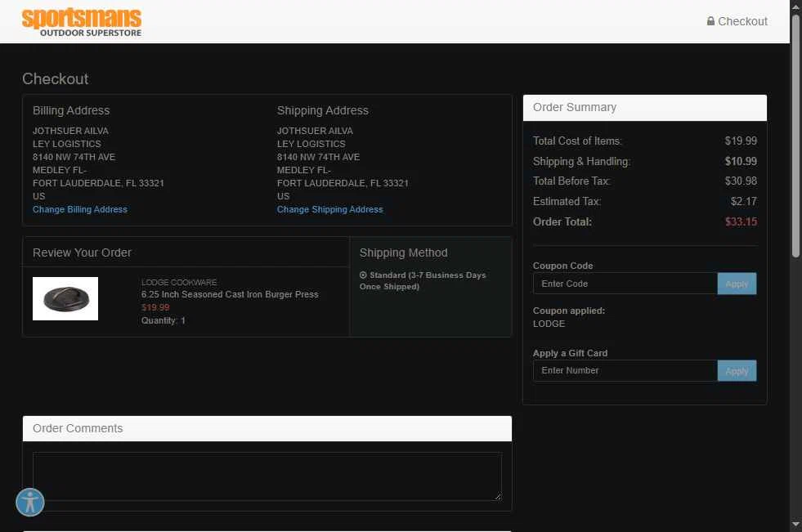Click the Quantity: 1 text

coord(164,320)
